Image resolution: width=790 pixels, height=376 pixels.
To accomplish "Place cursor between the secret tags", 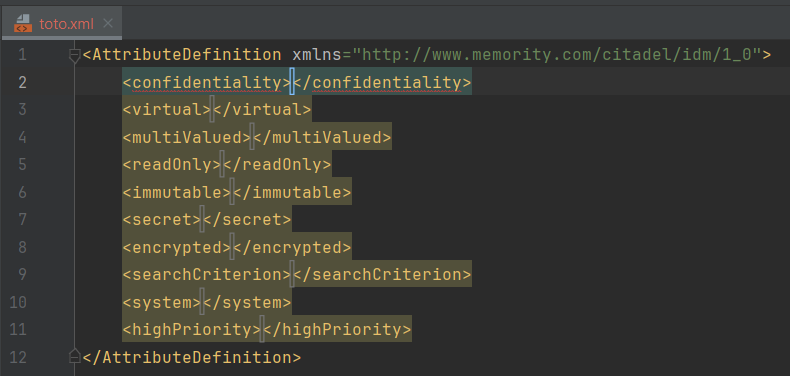I will (202, 220).
